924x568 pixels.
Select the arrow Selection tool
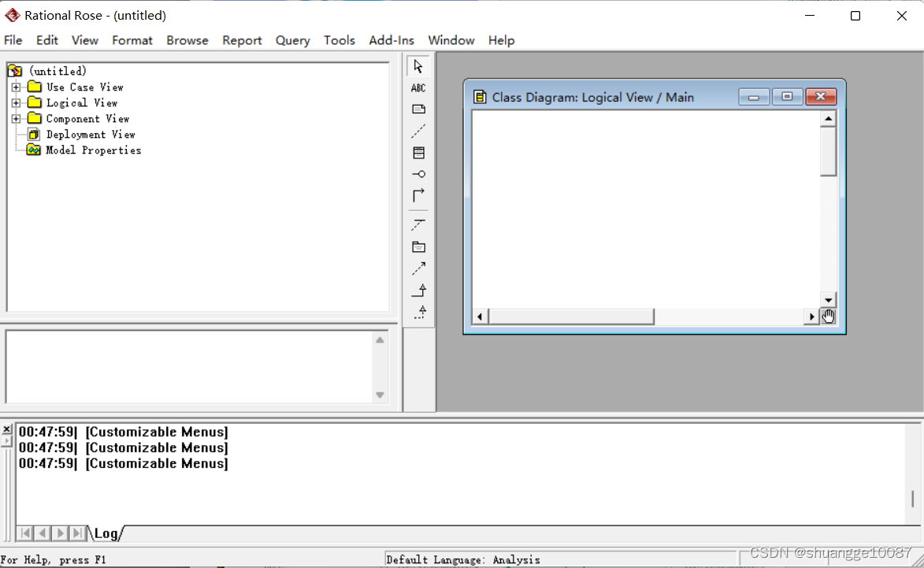click(x=418, y=67)
